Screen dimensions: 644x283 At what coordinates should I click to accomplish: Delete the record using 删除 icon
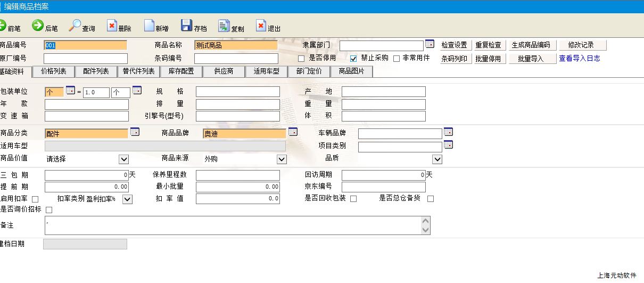coord(112,26)
